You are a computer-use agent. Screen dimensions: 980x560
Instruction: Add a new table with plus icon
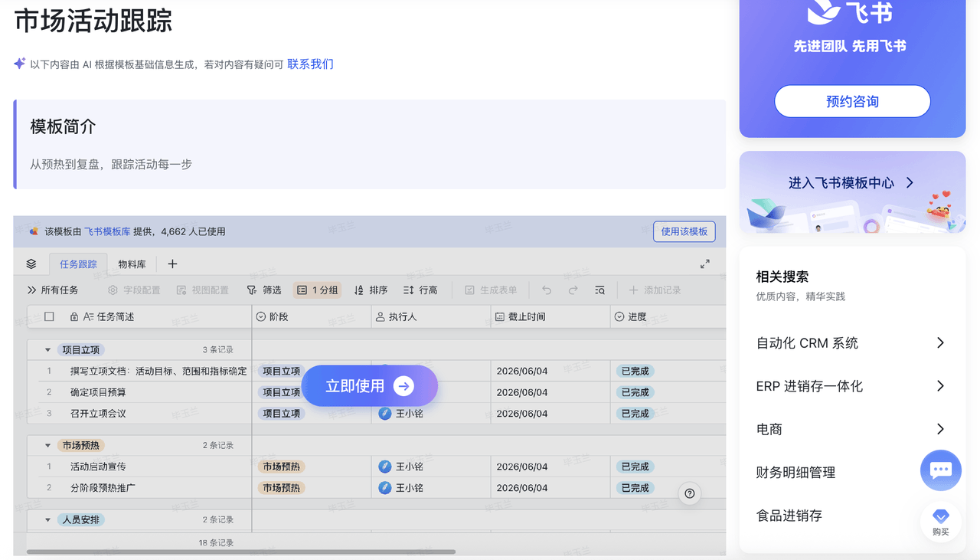tap(172, 264)
